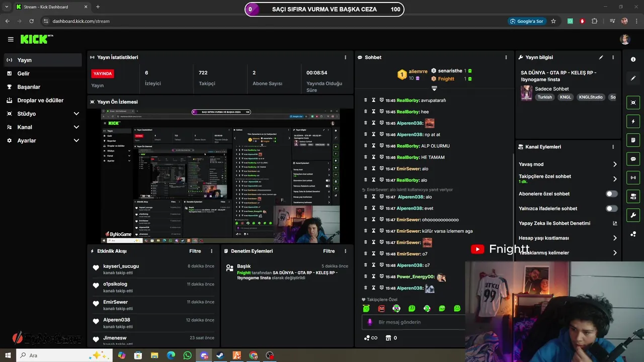Click the Bir mesaj gönderin field
The width and height of the screenshot is (644, 362).
pyautogui.click(x=413, y=322)
